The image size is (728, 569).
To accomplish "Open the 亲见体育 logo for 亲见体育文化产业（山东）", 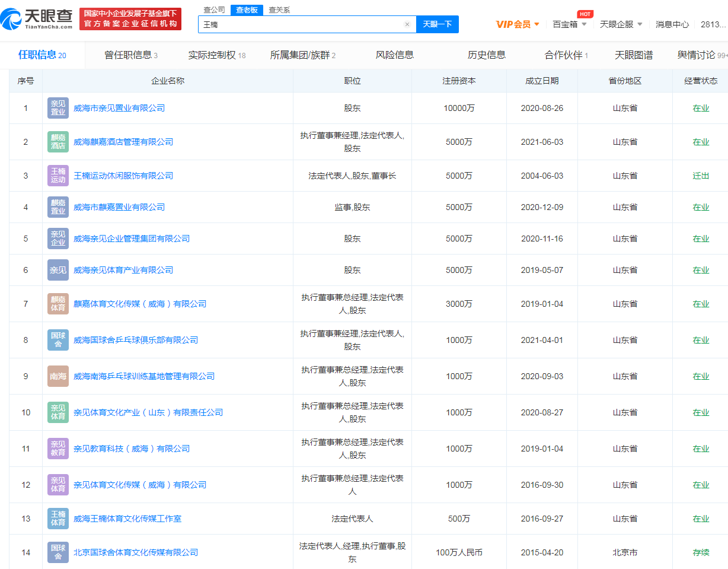I will 58,412.
